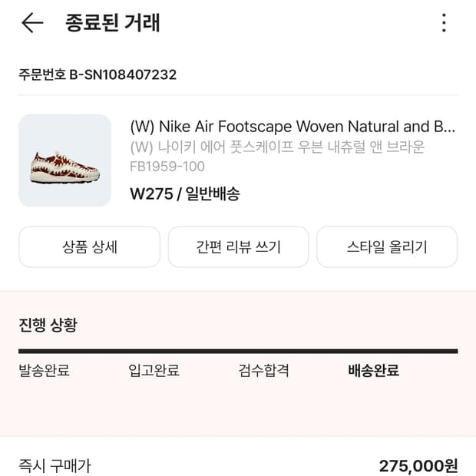Click the black delivery progress bar
The height and width of the screenshot is (476, 476).
point(238,351)
